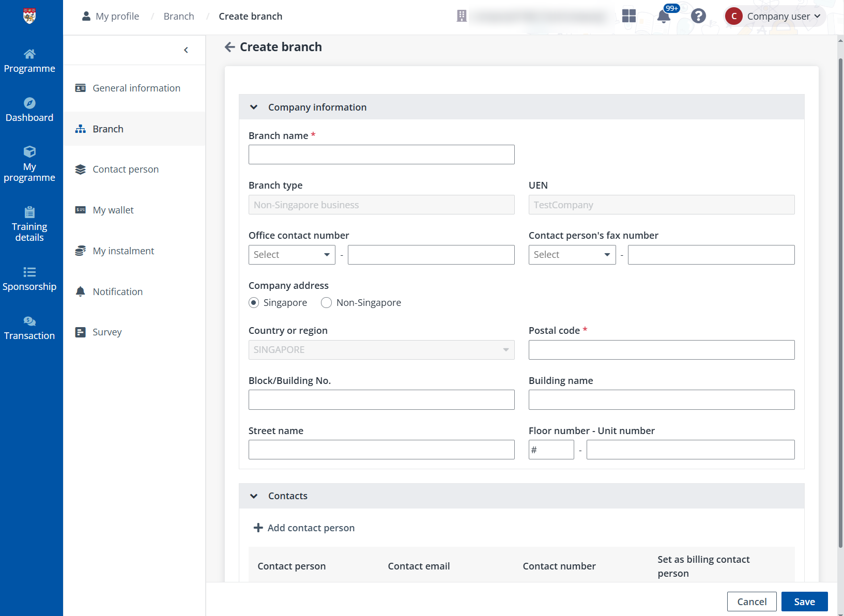Click the help question mark icon

pyautogui.click(x=698, y=16)
